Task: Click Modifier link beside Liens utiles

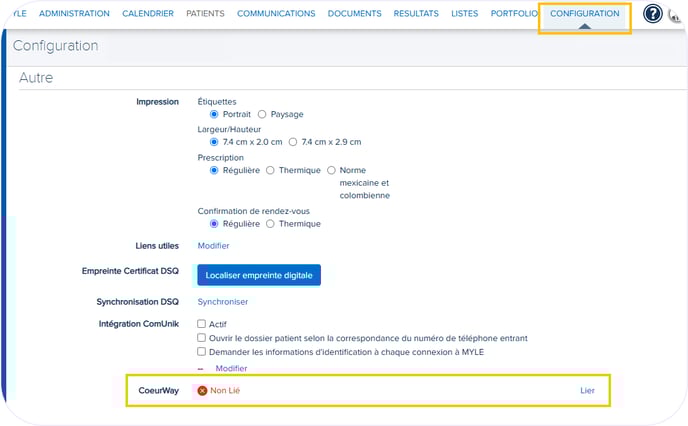Action: [213, 246]
